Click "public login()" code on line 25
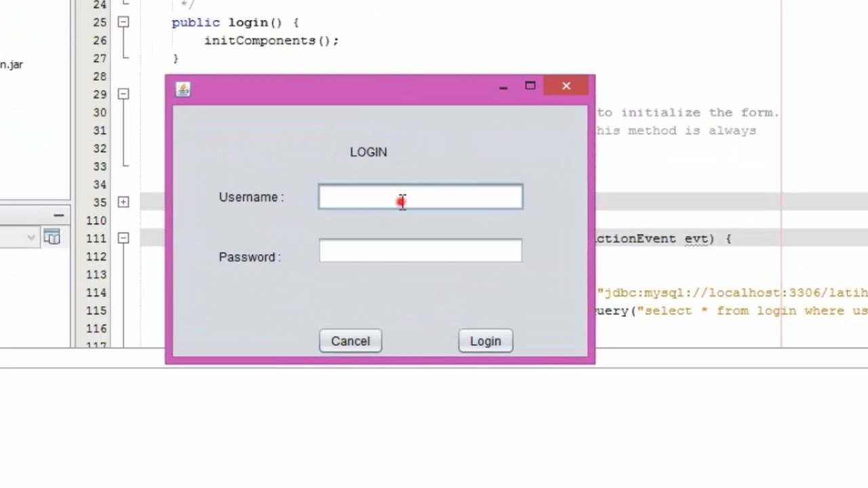The width and height of the screenshot is (868, 488). (x=226, y=23)
